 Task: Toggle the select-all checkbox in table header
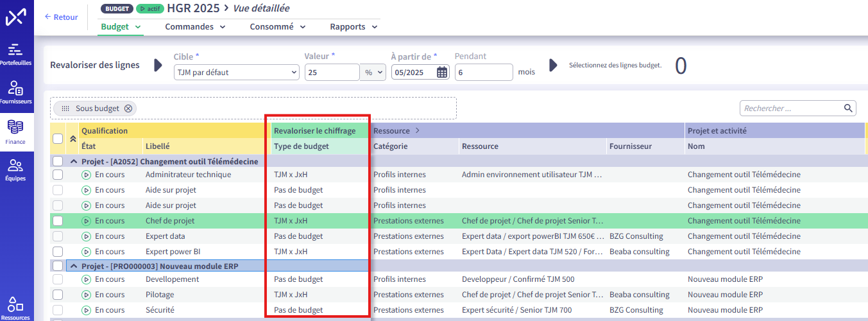(x=58, y=139)
